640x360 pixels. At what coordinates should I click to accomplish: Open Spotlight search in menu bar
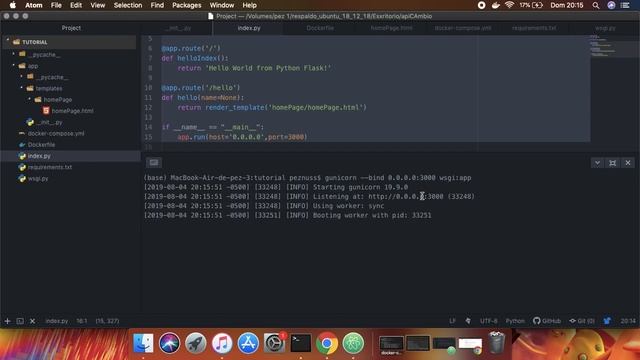click(x=596, y=5)
